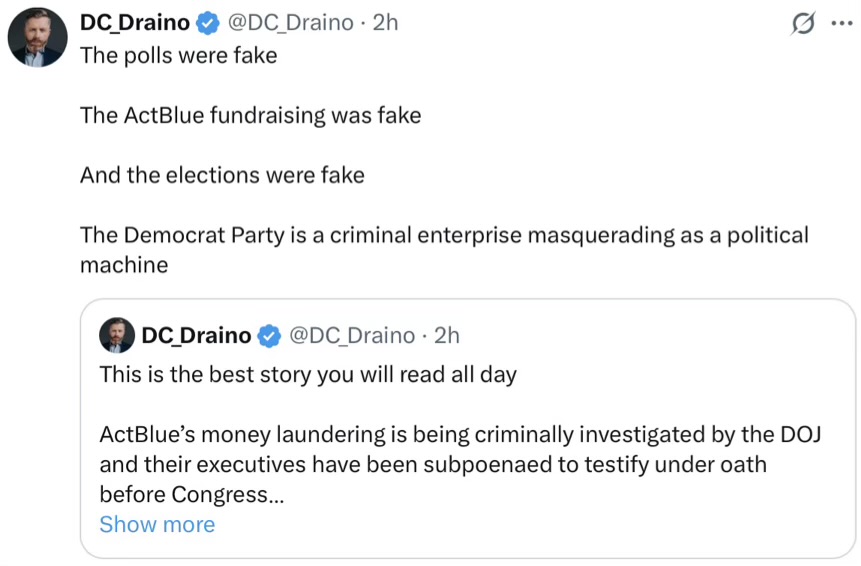
Task: Click the quoted post's 2h timestamp
Action: pyautogui.click(x=446, y=335)
